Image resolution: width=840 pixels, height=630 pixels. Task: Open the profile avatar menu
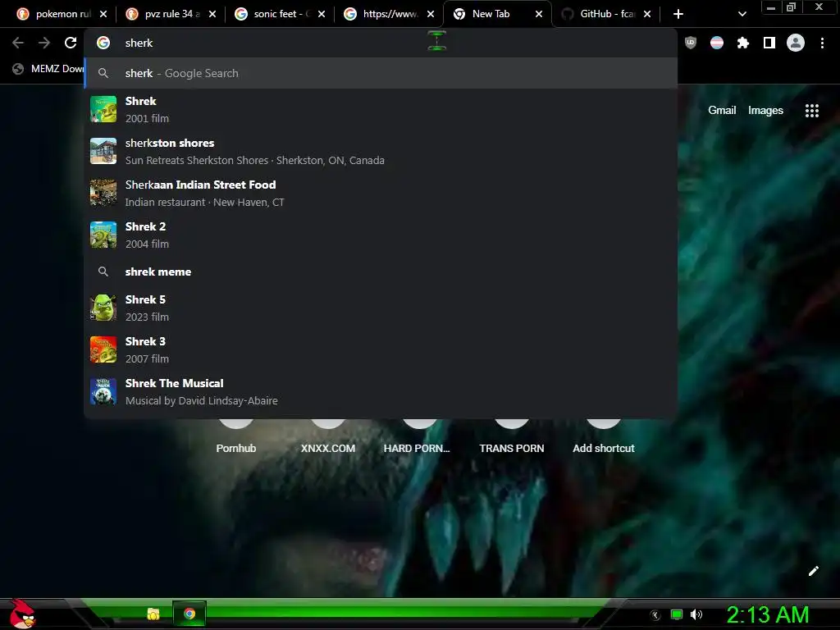pos(796,43)
